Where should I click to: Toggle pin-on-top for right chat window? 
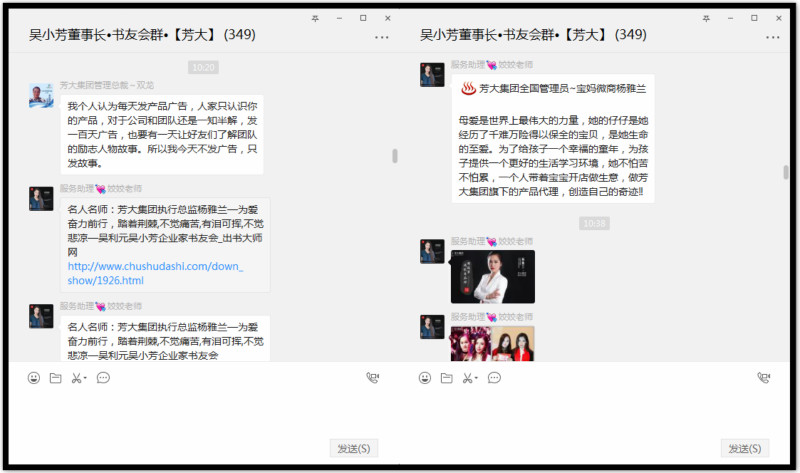point(707,18)
